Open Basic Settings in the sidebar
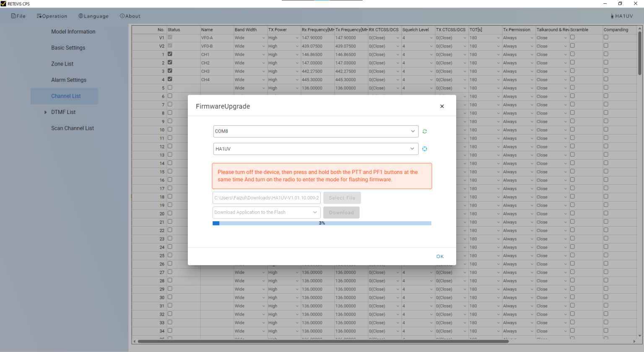The width and height of the screenshot is (644, 352). (68, 48)
